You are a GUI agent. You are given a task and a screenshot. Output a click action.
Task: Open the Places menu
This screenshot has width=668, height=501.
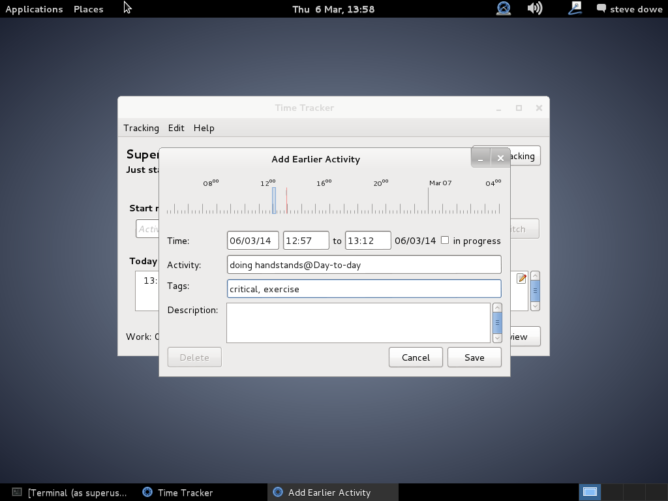coord(88,9)
